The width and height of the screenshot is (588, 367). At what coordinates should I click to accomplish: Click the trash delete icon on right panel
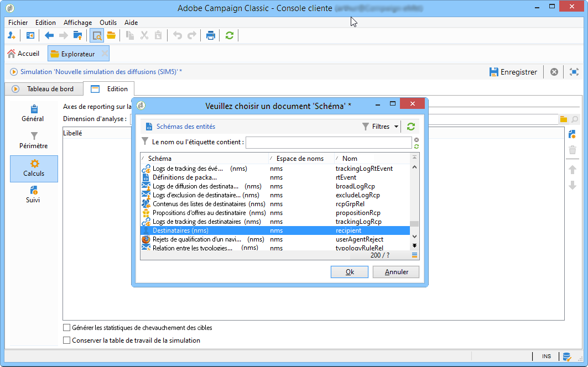(573, 150)
